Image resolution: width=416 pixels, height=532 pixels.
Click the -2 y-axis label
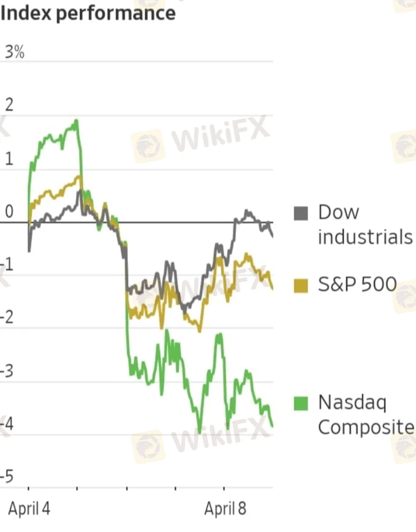pyautogui.click(x=7, y=318)
